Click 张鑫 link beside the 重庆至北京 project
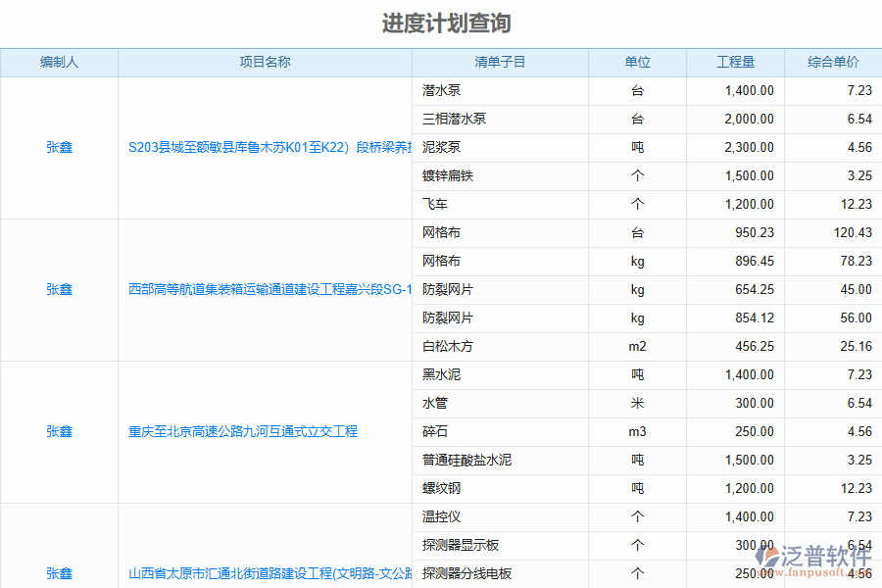The width and height of the screenshot is (882, 588). (x=60, y=431)
